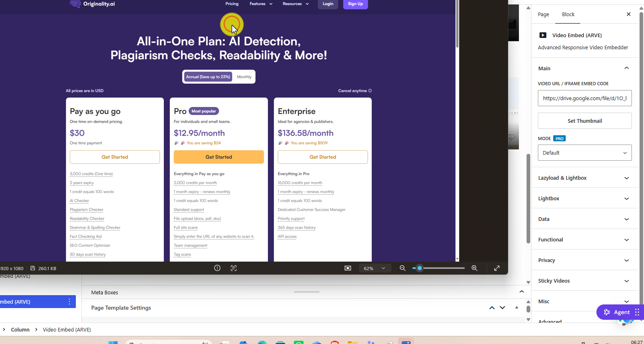Open the Features menu
Screen dimensions: 644x344
(x=261, y=4)
